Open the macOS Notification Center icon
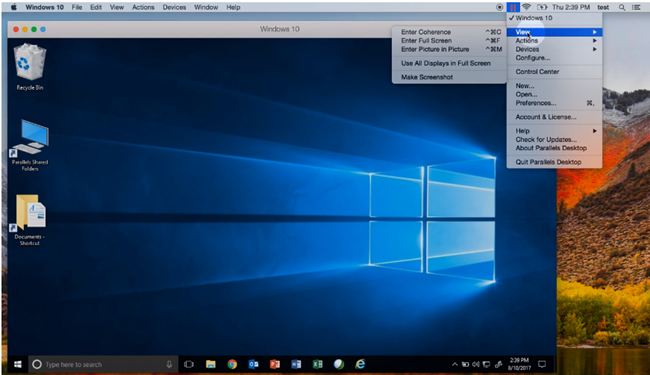The width and height of the screenshot is (650, 375). 636,7
